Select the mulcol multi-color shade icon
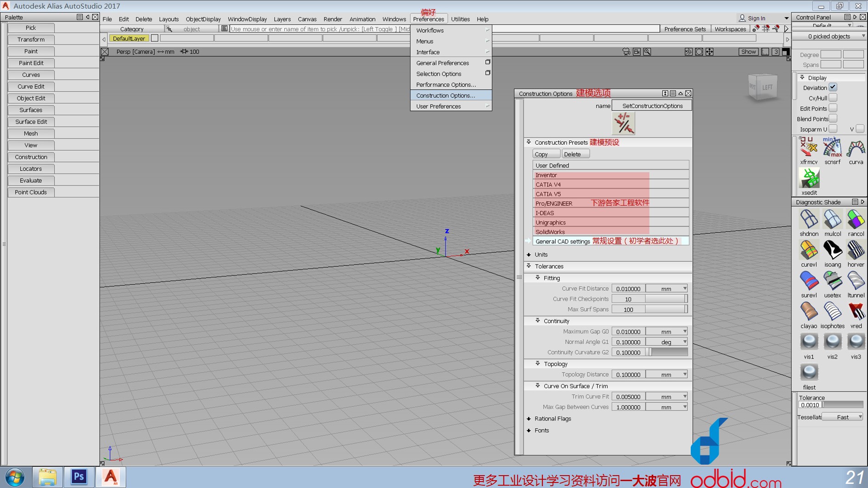Image resolution: width=868 pixels, height=488 pixels. point(832,219)
